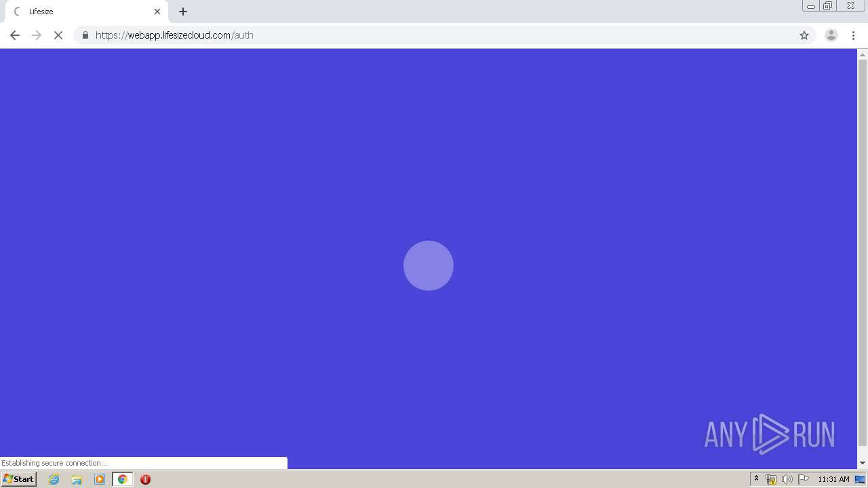The width and height of the screenshot is (868, 488).
Task: Open the Windows Start menu
Action: click(x=18, y=479)
